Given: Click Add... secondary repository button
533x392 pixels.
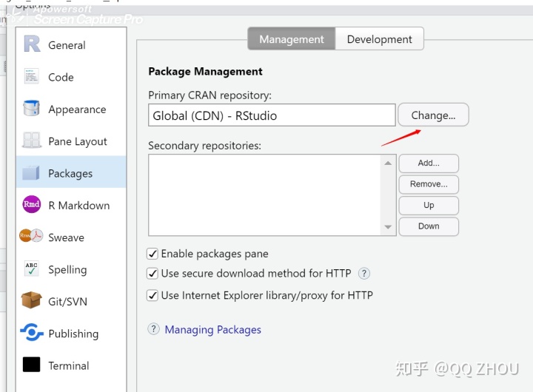Looking at the screenshot, I should click(429, 163).
